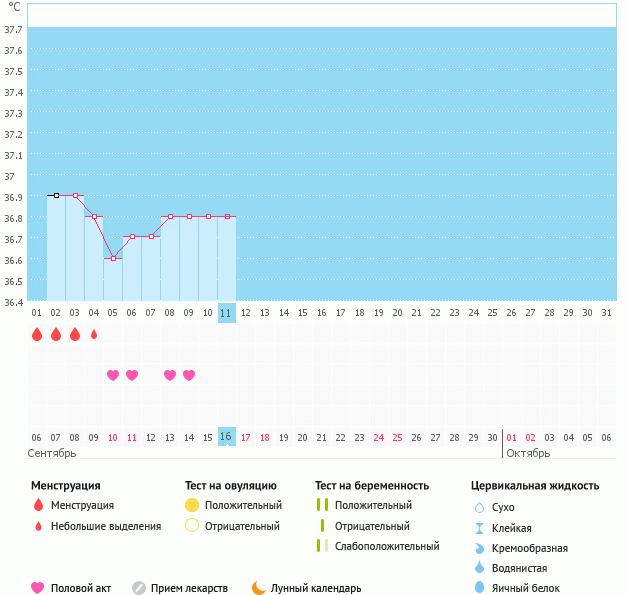Viewport: 626px width, 595px height.
Task: Click the 36.6 temperature point on day 05
Action: point(113,258)
